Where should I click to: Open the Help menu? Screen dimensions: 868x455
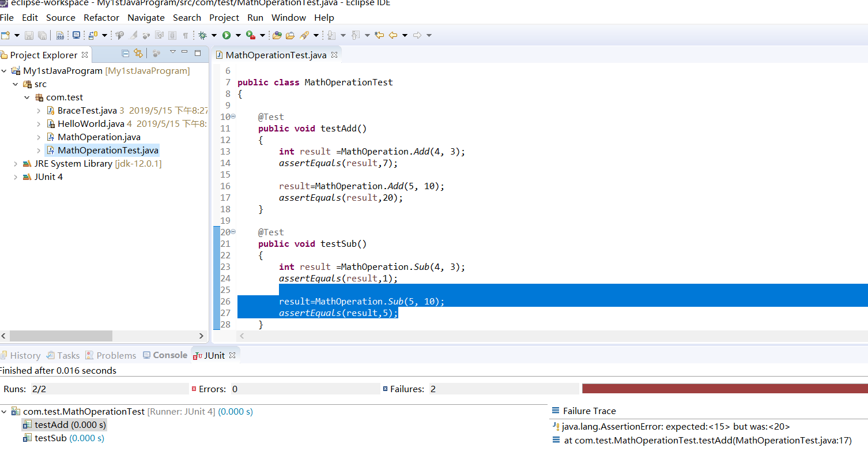tap(324, 17)
